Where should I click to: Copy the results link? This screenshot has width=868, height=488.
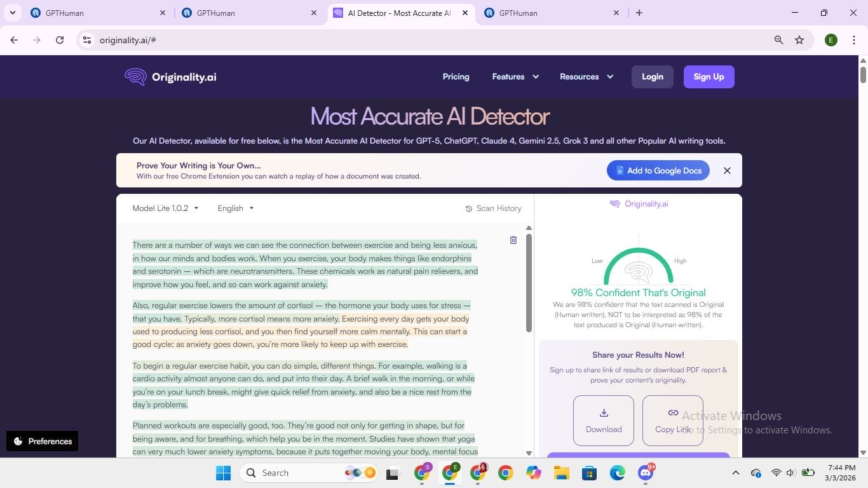[673, 421]
